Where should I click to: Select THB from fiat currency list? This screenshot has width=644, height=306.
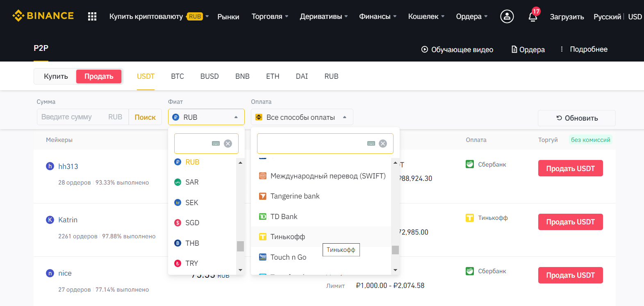click(x=202, y=243)
